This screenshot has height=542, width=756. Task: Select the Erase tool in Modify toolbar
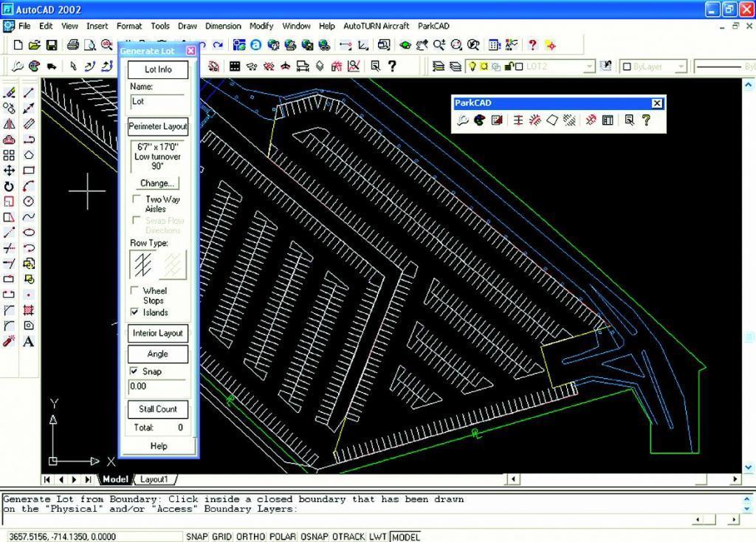9,92
